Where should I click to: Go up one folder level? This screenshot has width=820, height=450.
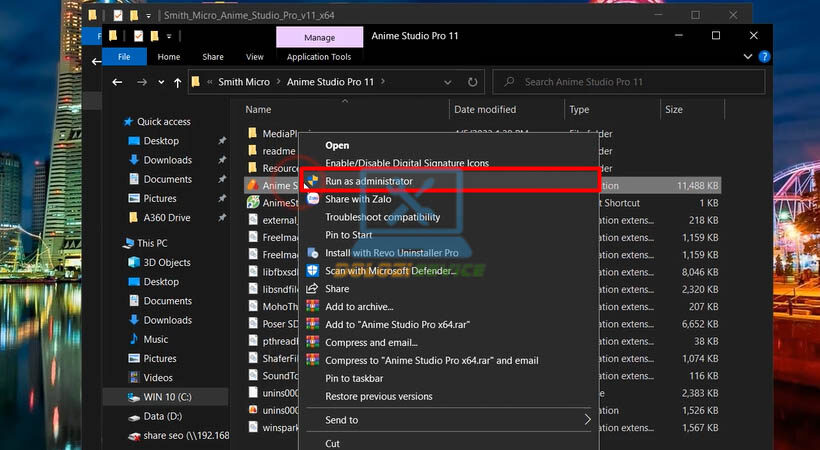click(177, 82)
